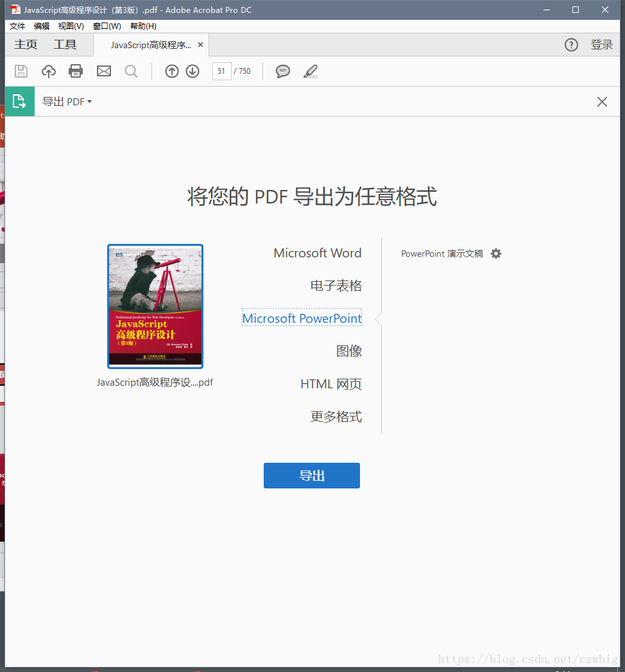Open PowerPoint export settings gear
625x672 pixels.
point(496,254)
